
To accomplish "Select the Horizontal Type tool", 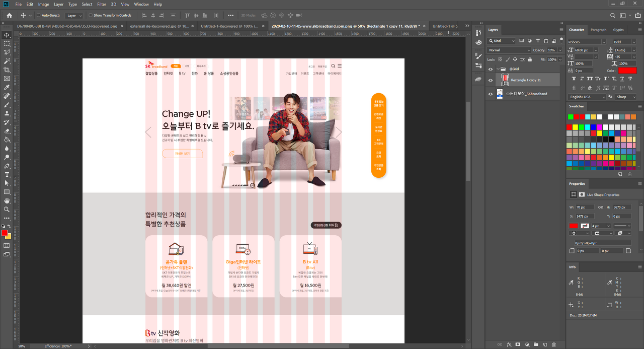I will pos(7,174).
